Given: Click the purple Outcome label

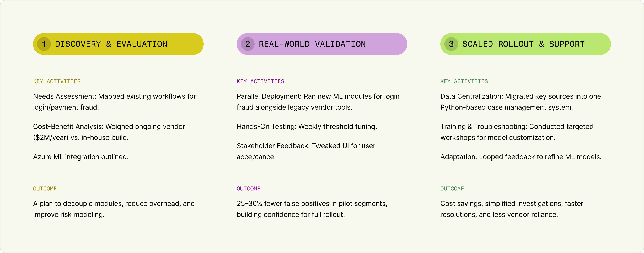Looking at the screenshot, I should click(x=249, y=189).
